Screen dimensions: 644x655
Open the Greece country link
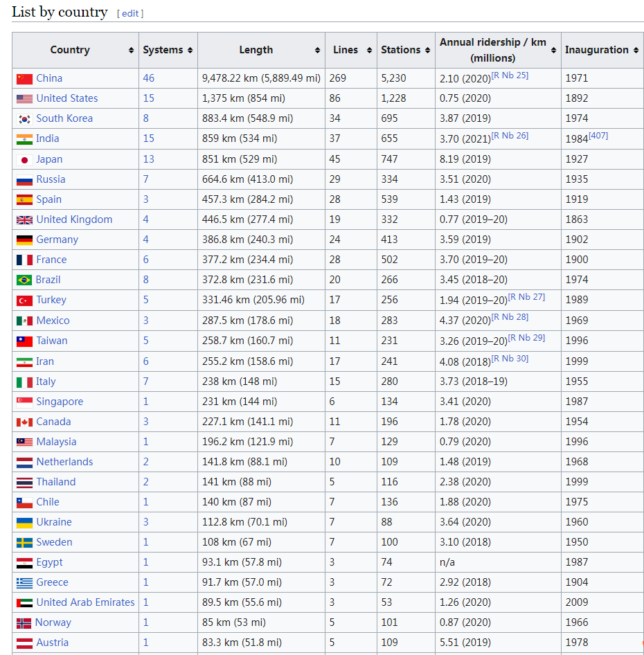52,582
